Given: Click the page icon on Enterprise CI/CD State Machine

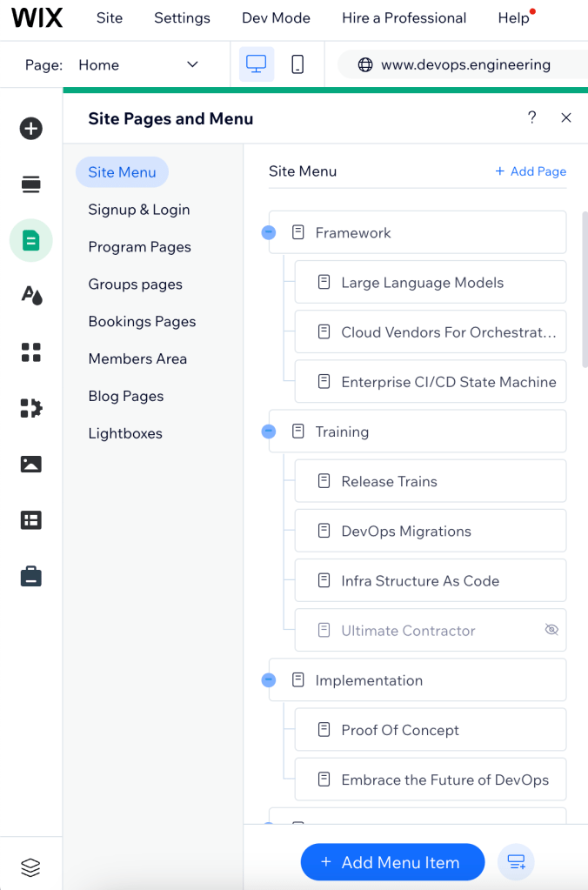Looking at the screenshot, I should point(324,381).
